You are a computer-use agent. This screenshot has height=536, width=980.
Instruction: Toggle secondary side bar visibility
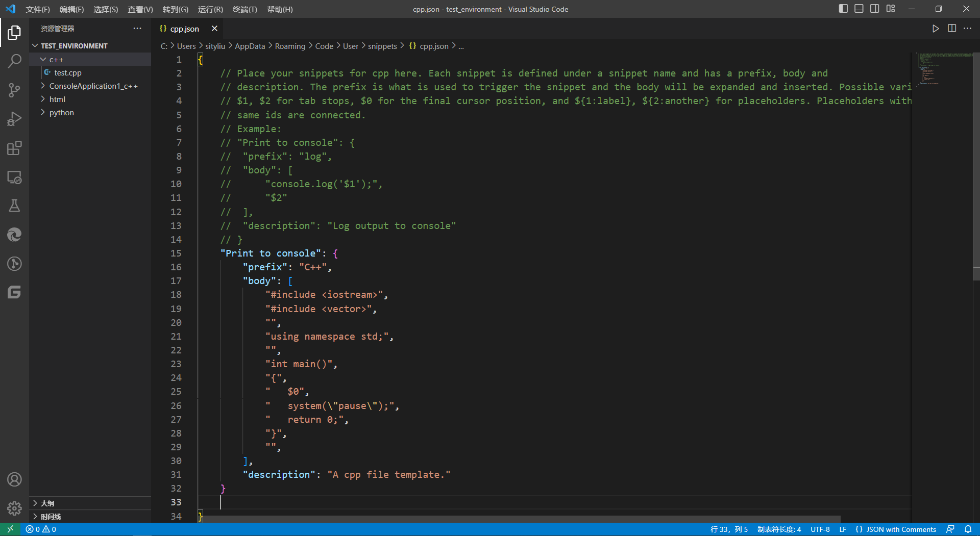click(x=875, y=9)
